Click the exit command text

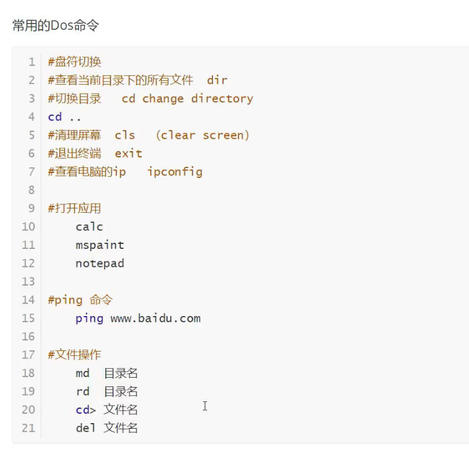point(128,154)
